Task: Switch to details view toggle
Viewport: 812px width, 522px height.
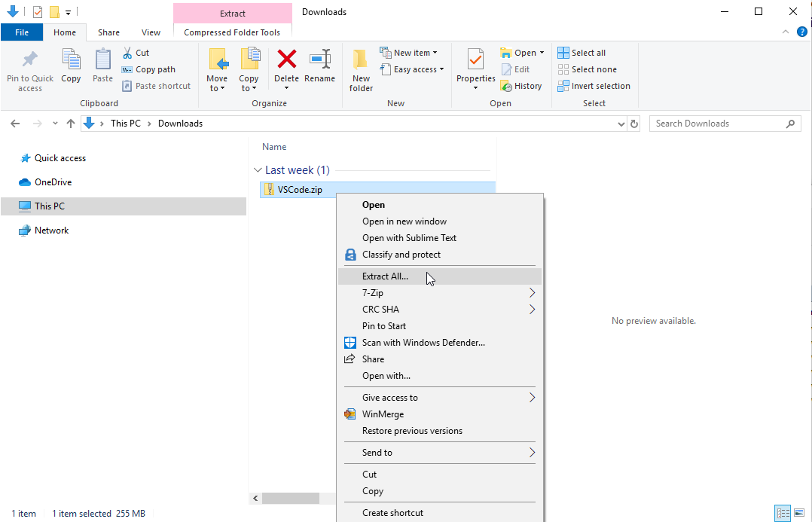Action: click(x=783, y=513)
